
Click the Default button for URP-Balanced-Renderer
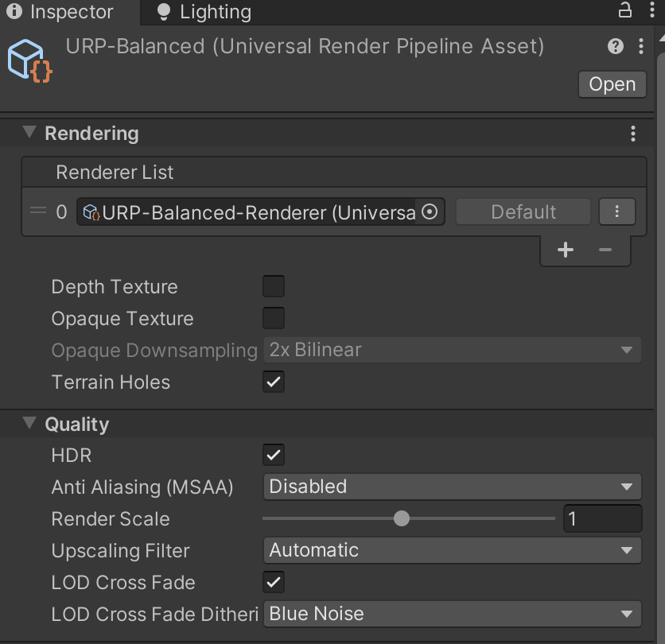point(523,211)
